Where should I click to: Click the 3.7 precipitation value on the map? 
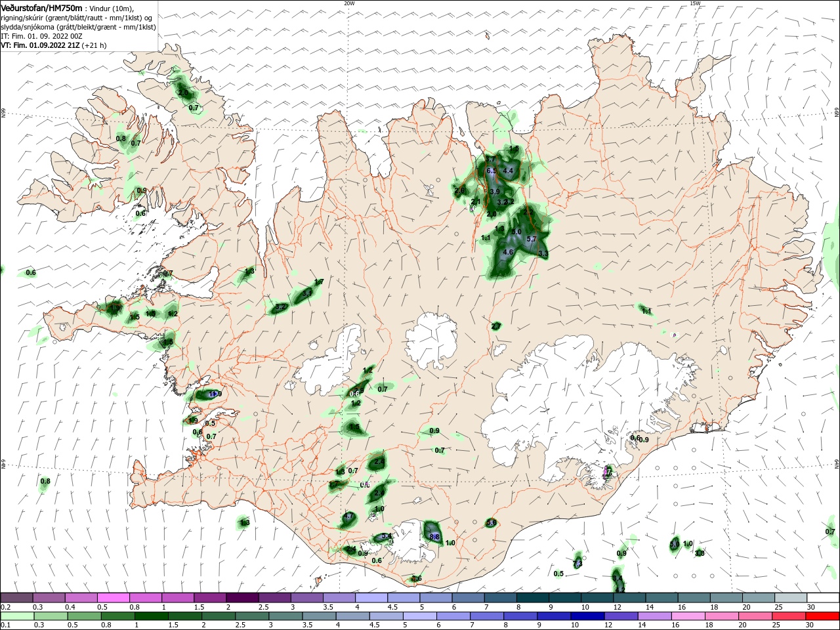coord(490,159)
